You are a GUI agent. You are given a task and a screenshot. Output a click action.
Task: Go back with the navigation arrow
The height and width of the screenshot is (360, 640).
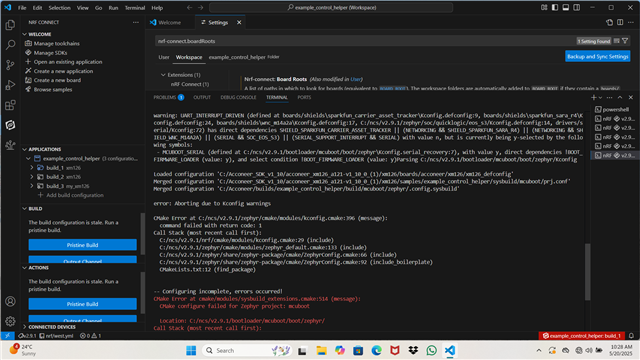click(x=189, y=8)
